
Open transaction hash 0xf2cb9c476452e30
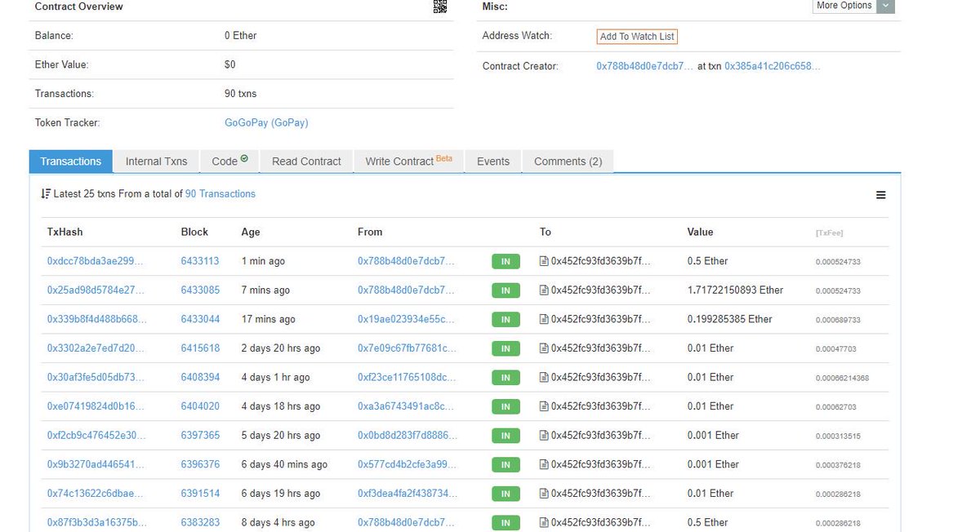coord(97,436)
